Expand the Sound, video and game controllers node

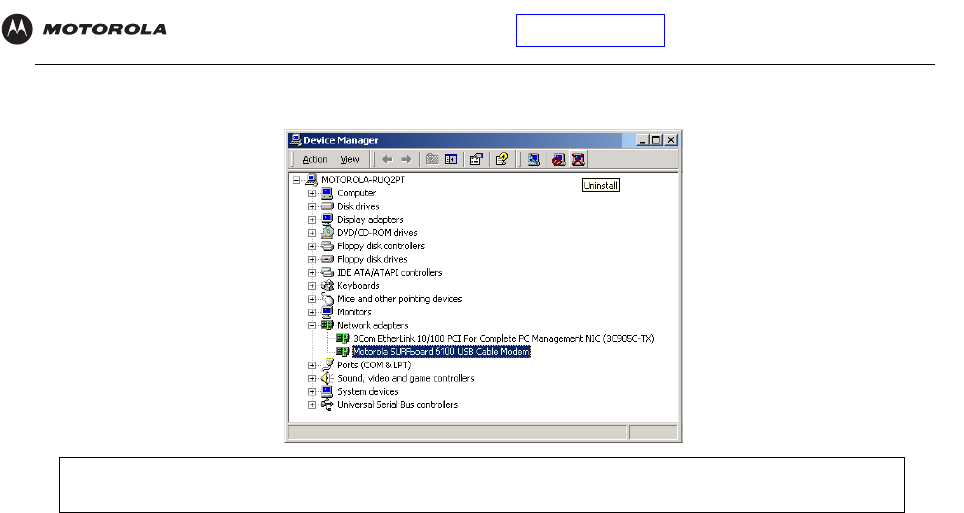312,378
